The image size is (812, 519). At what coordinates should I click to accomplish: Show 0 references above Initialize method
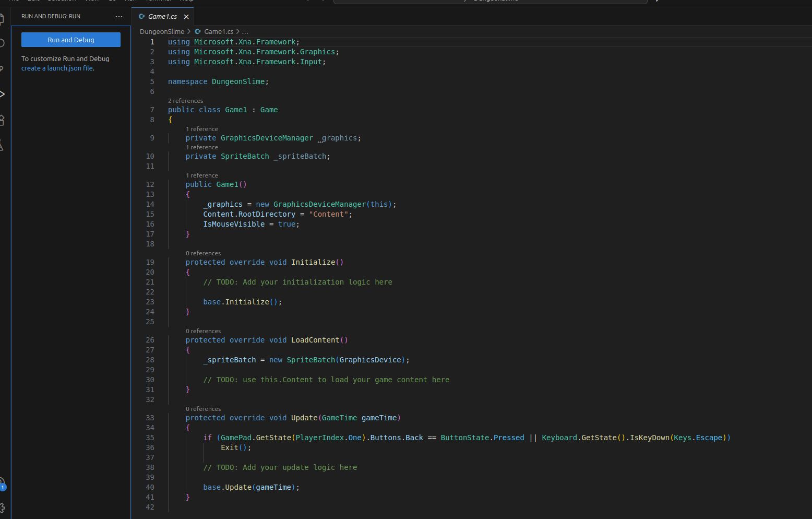[x=203, y=253]
